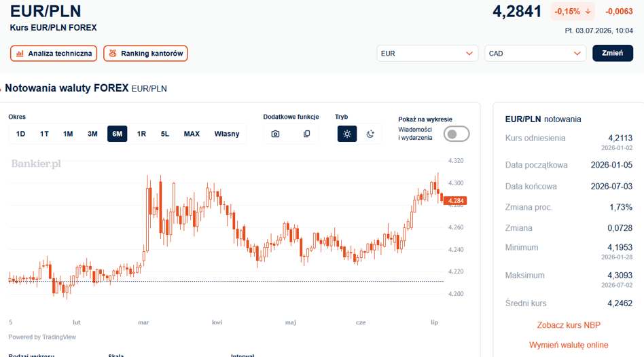Click the copy chart icon
This screenshot has width=644, height=357.
pyautogui.click(x=306, y=134)
